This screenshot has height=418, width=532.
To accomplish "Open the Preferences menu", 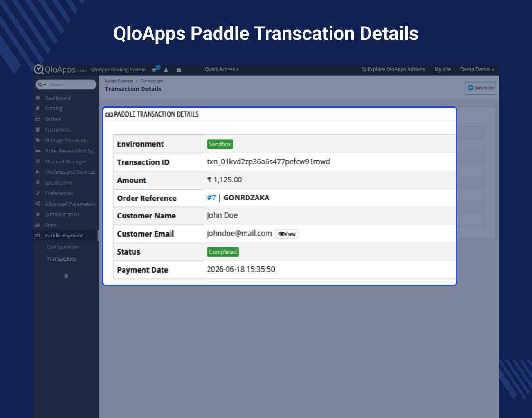I will [x=59, y=193].
